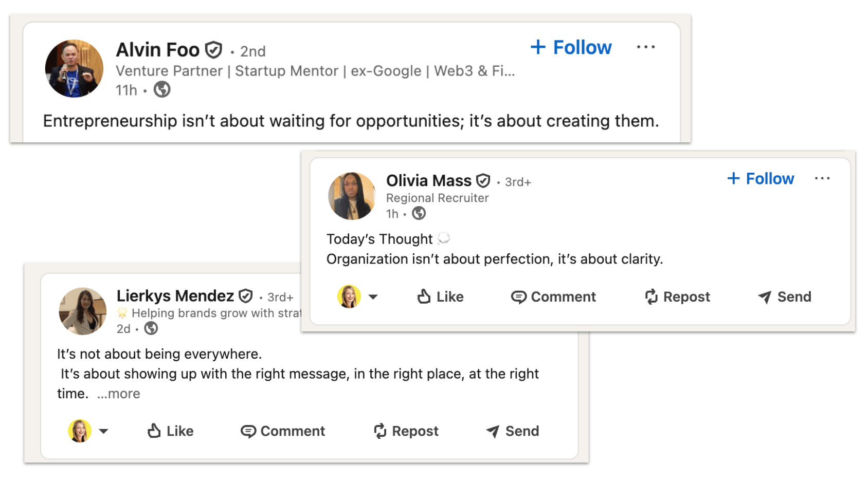Viewport: 868px width, 483px height.
Task: Follow Olivia Mass
Action: 761,179
